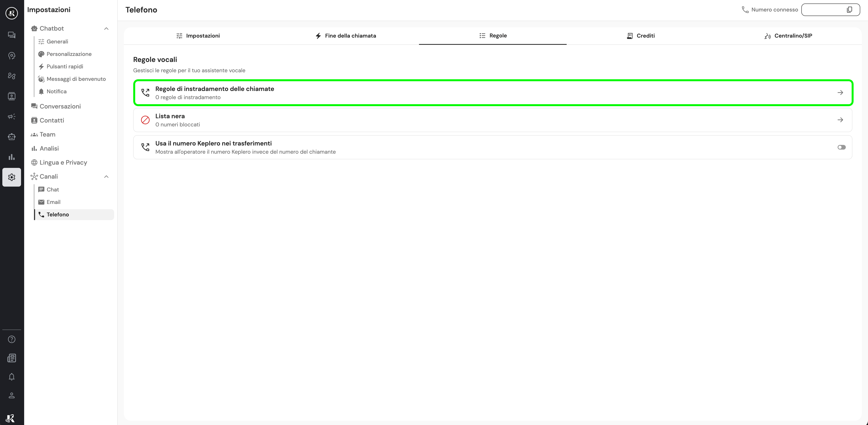Open the help question mark icon
The height and width of the screenshot is (425, 868).
coord(12,339)
